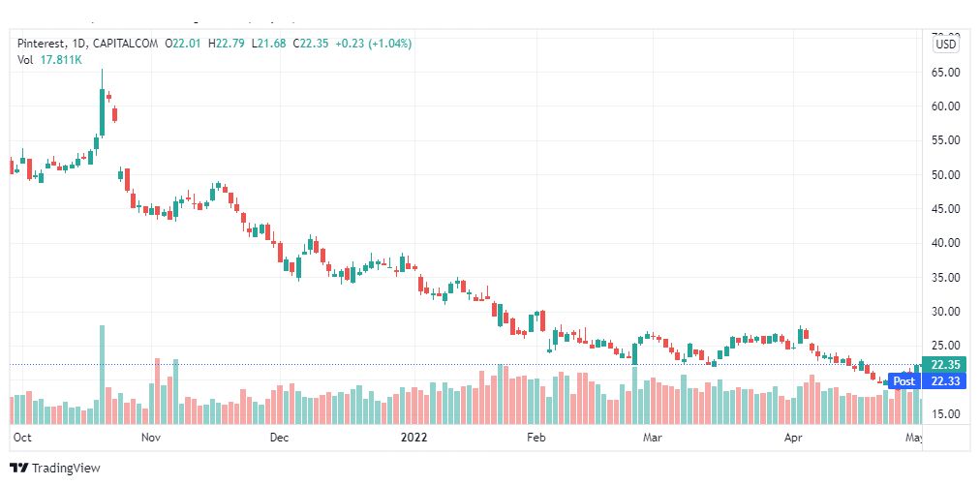
Task: Click the Vol 17.811K indicator label
Action: pyautogui.click(x=46, y=60)
